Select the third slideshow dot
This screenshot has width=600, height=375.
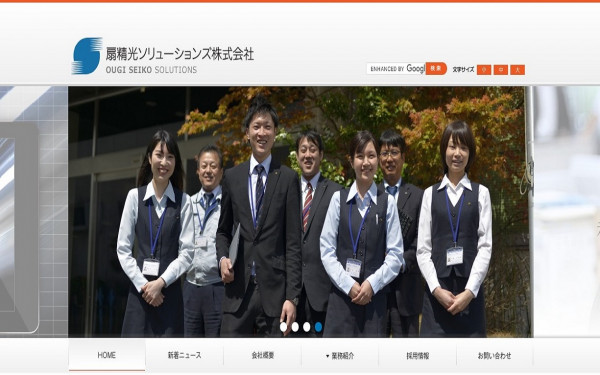click(307, 327)
